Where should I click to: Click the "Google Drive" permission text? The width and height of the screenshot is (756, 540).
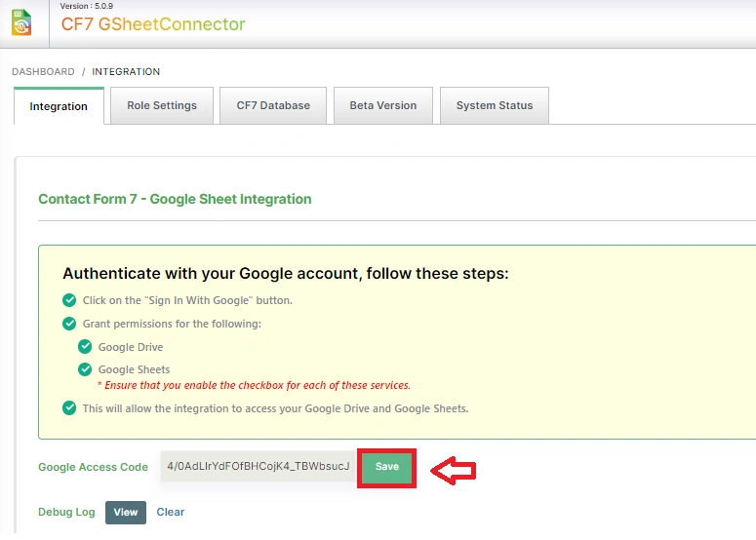coord(131,347)
